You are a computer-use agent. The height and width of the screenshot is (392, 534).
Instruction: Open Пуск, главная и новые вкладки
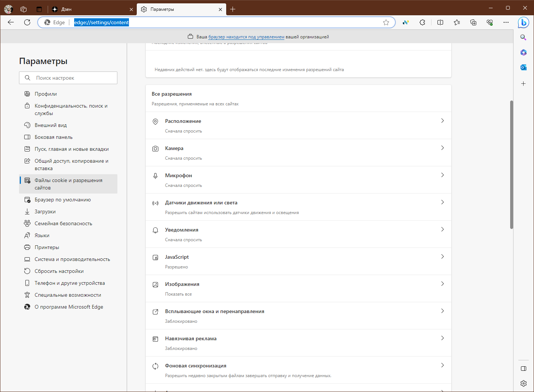click(68, 149)
